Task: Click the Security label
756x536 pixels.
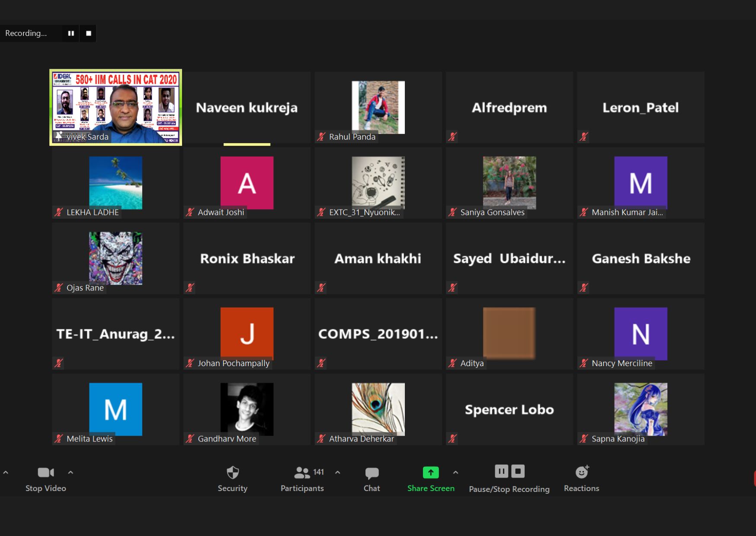Action: coord(233,488)
